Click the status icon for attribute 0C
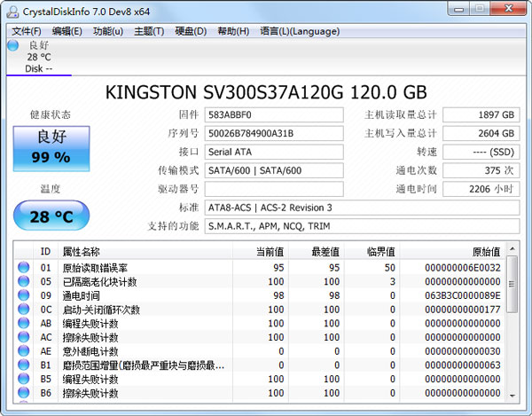532x416 pixels. click(23, 309)
